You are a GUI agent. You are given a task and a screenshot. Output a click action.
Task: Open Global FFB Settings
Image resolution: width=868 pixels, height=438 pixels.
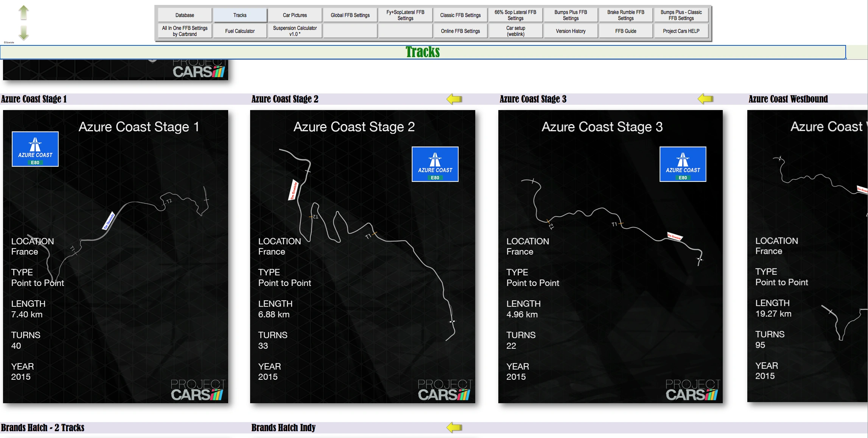click(x=350, y=15)
